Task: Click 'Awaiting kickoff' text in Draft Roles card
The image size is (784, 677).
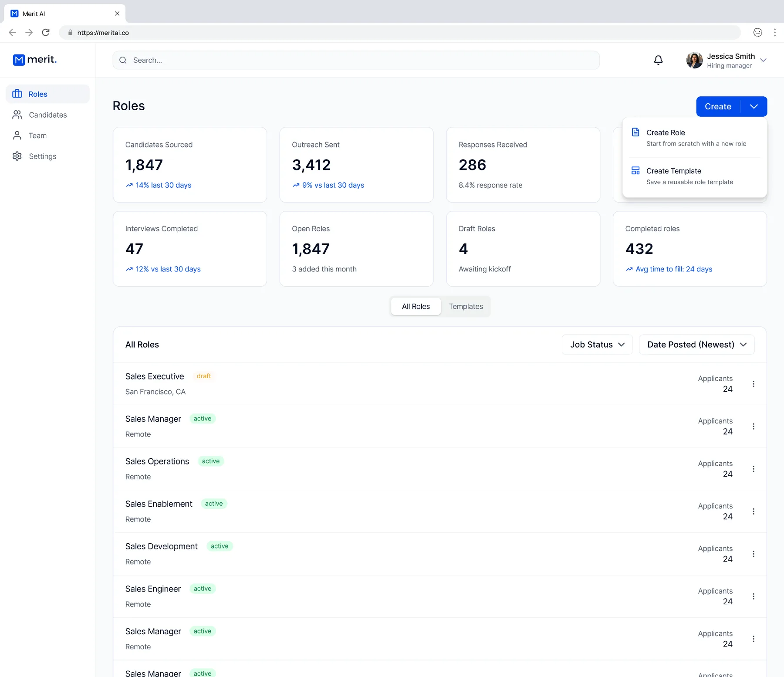Action: (x=485, y=269)
